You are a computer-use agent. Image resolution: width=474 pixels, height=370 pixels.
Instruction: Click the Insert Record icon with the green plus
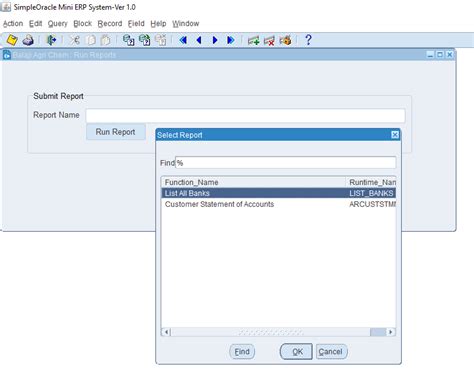pyautogui.click(x=253, y=41)
